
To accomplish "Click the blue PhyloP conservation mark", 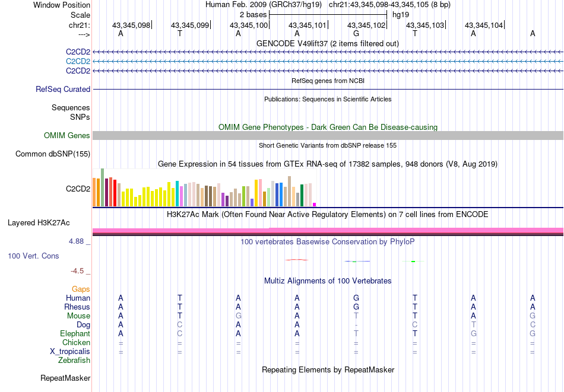I will (x=357, y=261).
